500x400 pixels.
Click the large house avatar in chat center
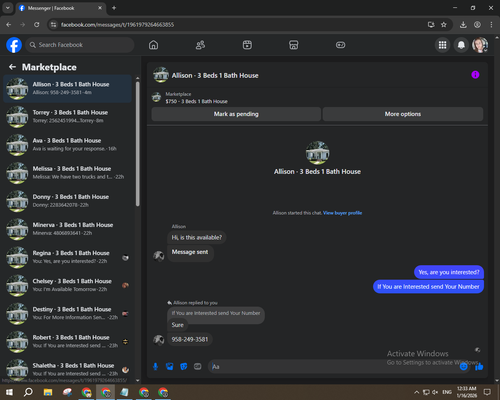tap(317, 153)
